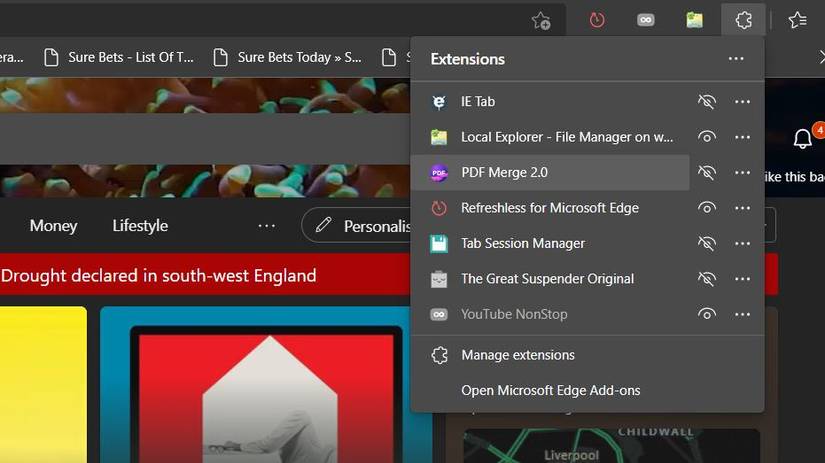Click the Manage extensions gear icon
The width and height of the screenshot is (825, 463).
coord(439,355)
